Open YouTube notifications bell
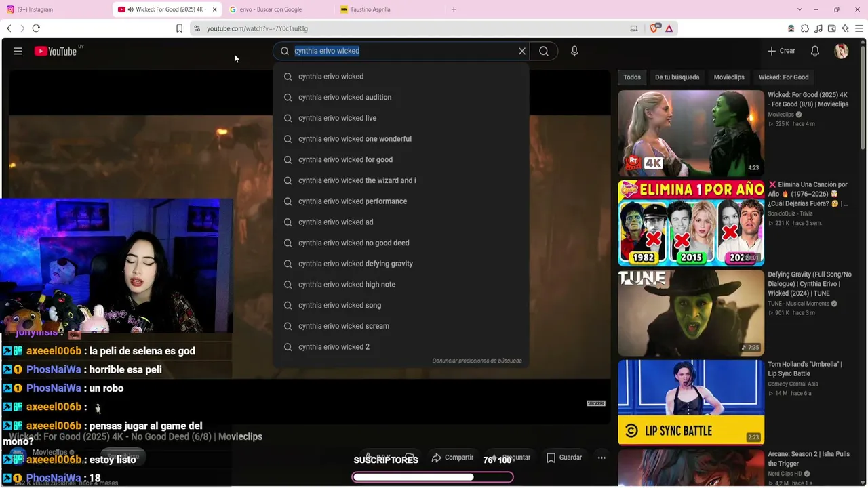 point(815,51)
